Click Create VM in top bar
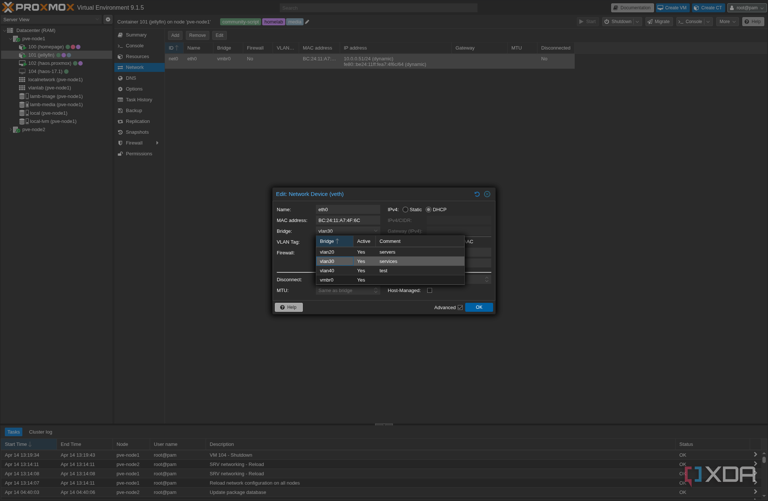Screen dimensions: 768x501 [x=672, y=8]
